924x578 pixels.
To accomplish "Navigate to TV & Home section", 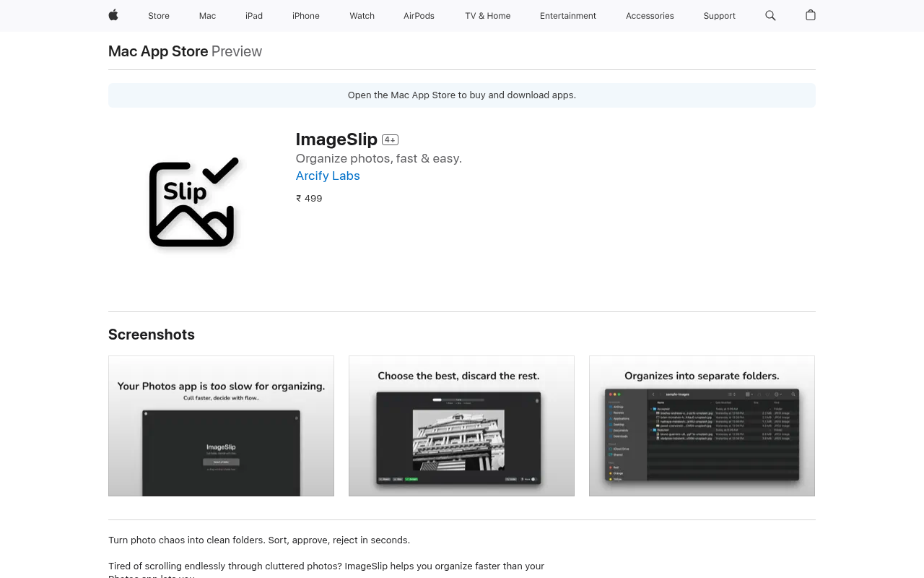I will (487, 16).
